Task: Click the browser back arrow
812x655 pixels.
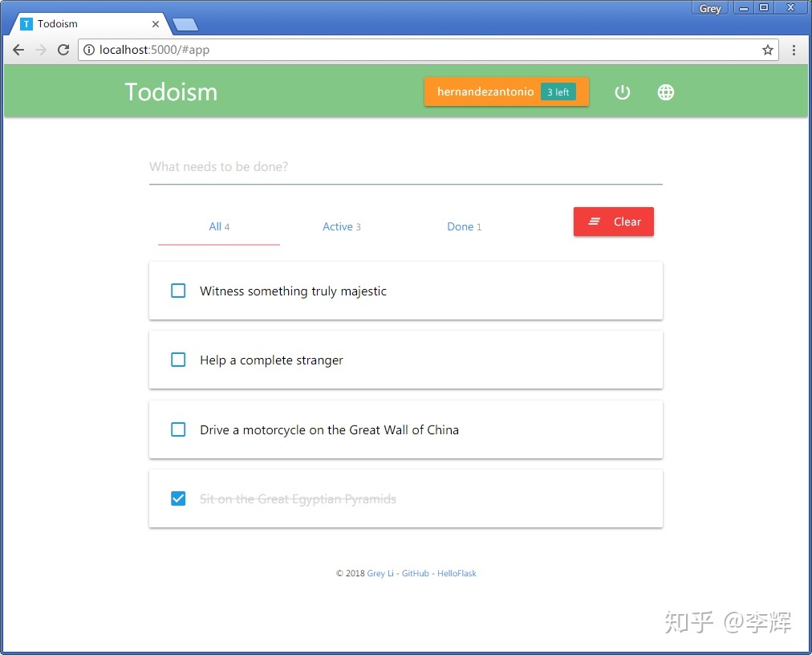Action: point(18,50)
